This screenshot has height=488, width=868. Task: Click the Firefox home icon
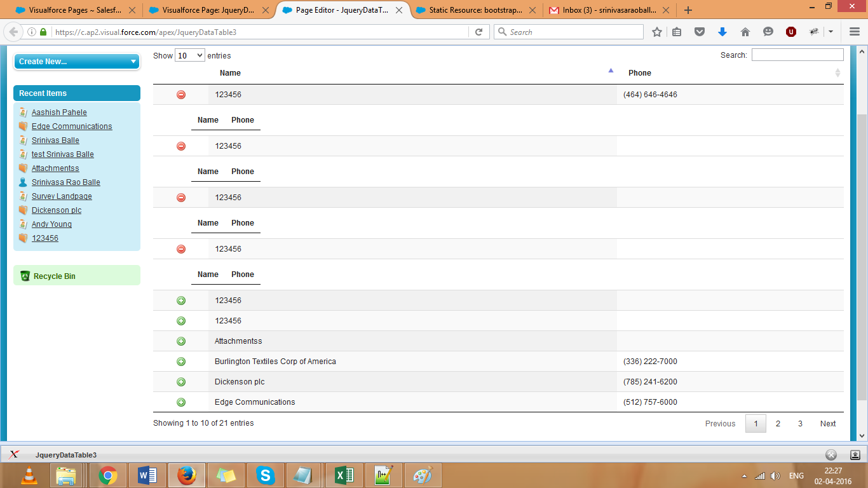point(745,31)
